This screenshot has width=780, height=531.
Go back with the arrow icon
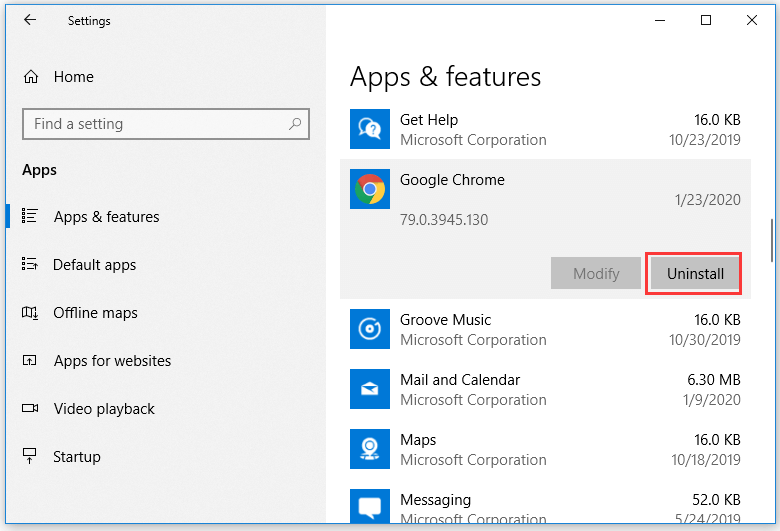tap(30, 20)
